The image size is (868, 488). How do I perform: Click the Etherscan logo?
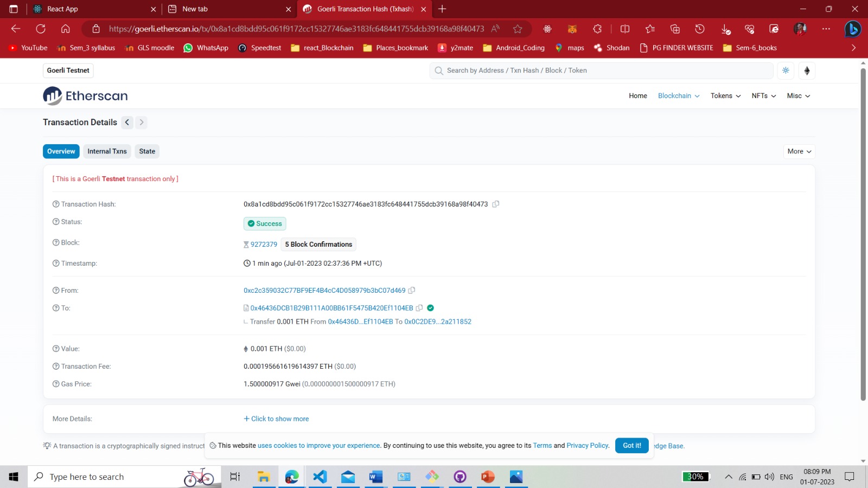85,95
